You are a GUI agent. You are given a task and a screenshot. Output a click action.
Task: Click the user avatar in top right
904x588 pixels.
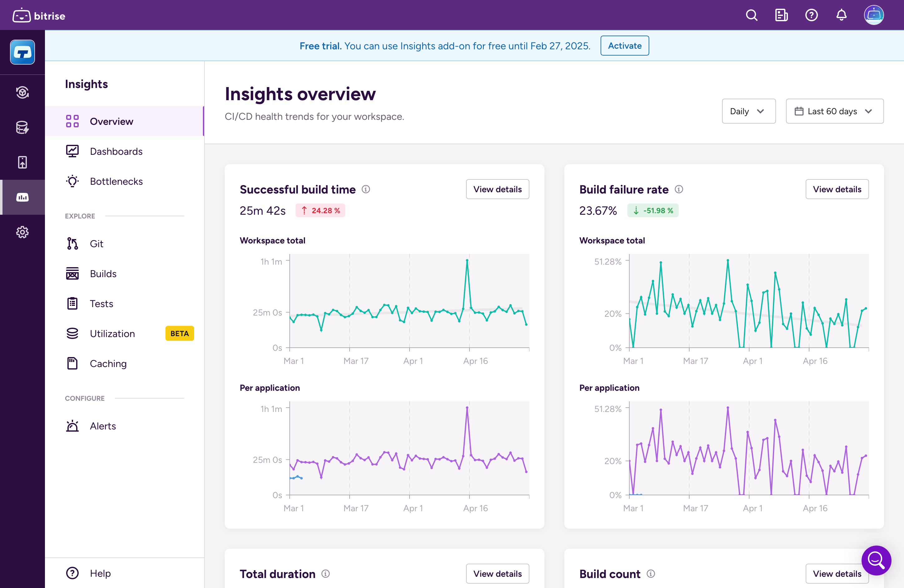pos(874,15)
